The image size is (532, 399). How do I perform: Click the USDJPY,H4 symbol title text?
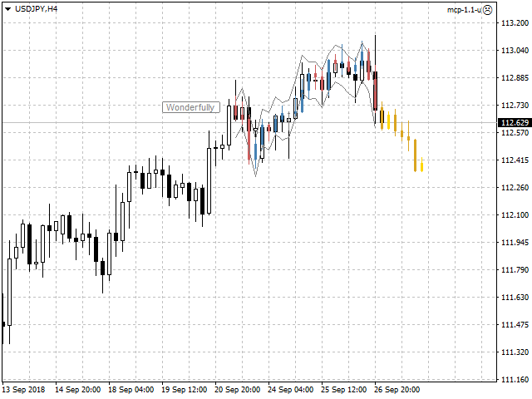[x=37, y=8]
